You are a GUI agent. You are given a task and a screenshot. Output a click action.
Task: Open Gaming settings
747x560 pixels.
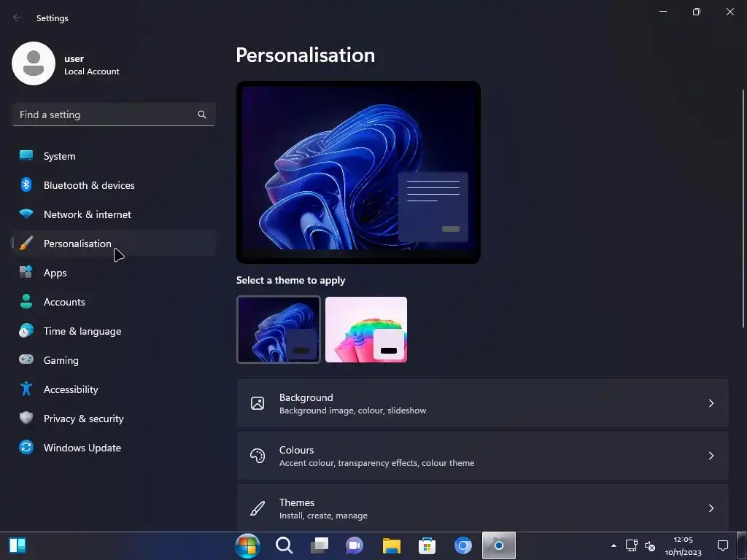pos(113,360)
